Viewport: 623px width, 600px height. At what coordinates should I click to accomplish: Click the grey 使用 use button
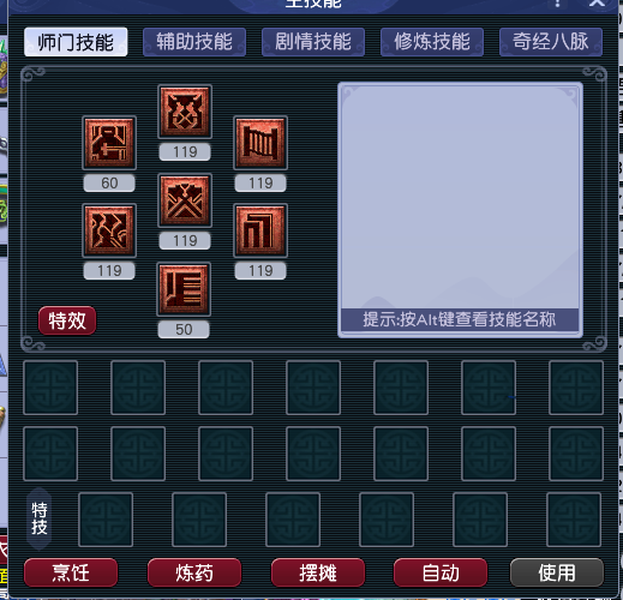pos(557,573)
